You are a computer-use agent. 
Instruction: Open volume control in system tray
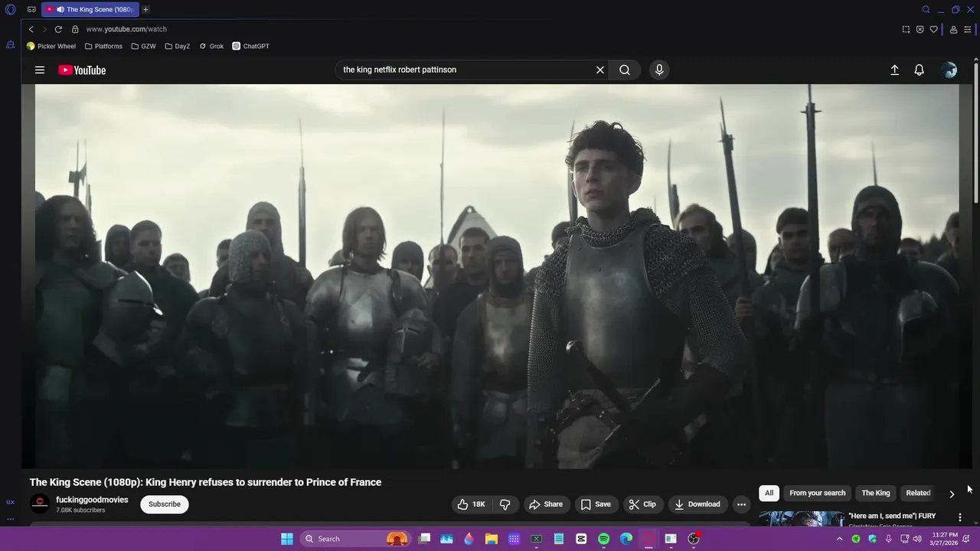(x=916, y=539)
